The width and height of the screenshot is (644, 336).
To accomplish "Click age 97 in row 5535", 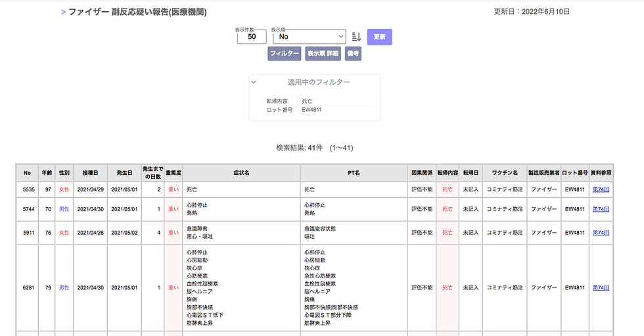I will 48,189.
